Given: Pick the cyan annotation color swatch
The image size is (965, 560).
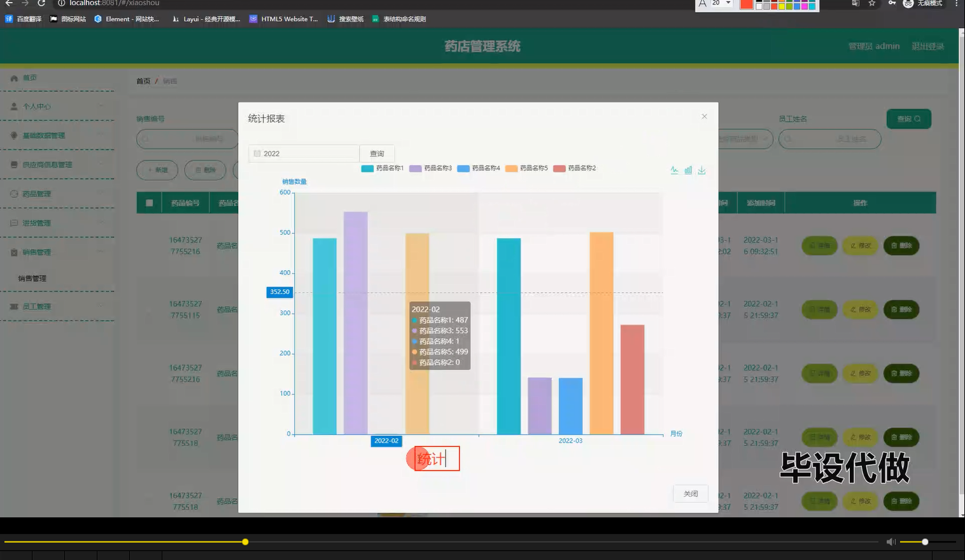Looking at the screenshot, I should 812,6.
